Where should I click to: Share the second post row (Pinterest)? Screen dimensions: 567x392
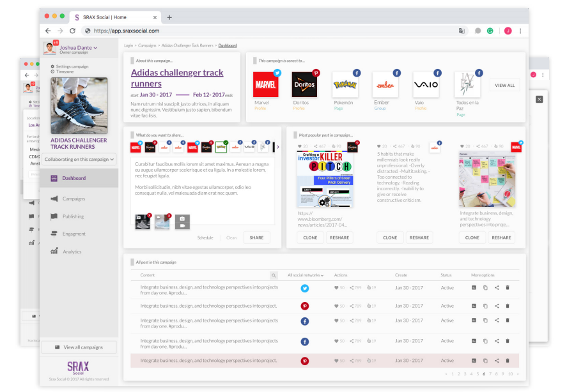coord(497,306)
